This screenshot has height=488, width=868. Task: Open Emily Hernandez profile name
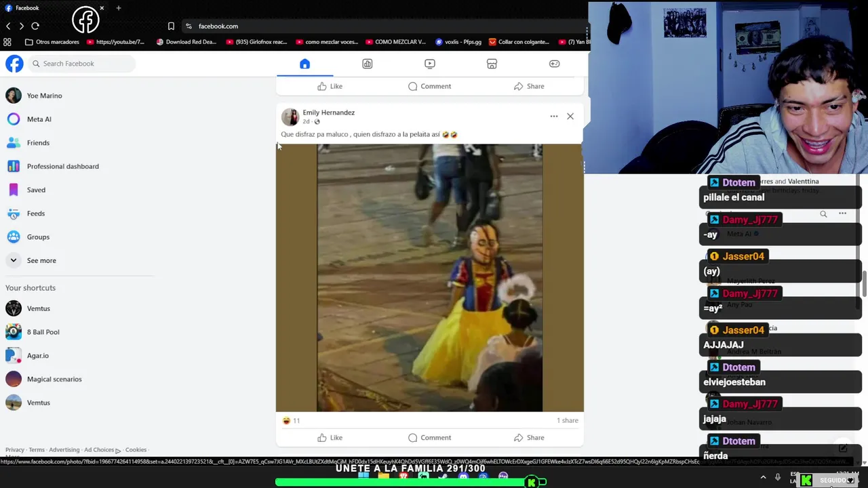(328, 113)
